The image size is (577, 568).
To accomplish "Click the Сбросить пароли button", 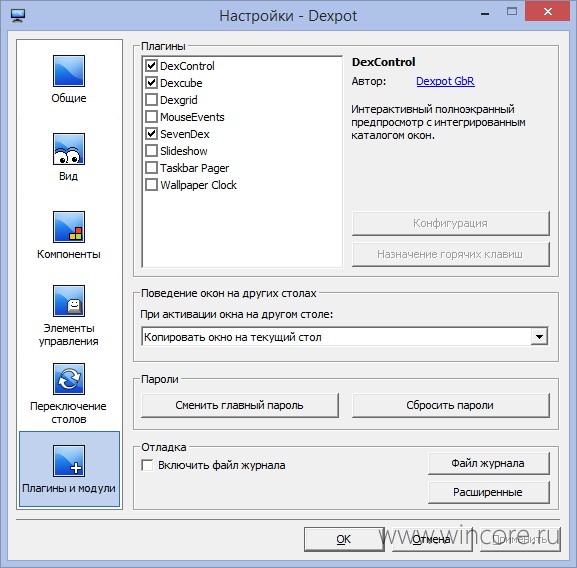I will point(450,405).
